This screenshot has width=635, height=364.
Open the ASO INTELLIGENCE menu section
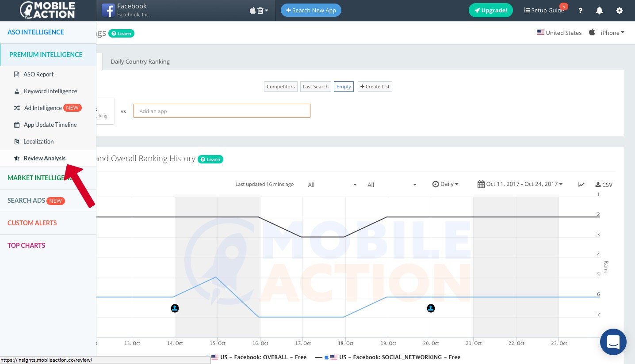(x=48, y=32)
